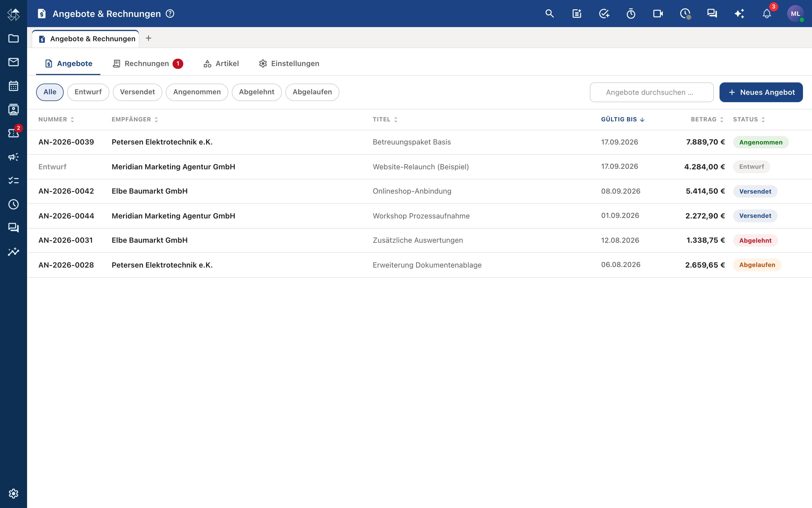Image resolution: width=812 pixels, height=508 pixels.
Task: Click the Angenommen status badge
Action: 761,142
